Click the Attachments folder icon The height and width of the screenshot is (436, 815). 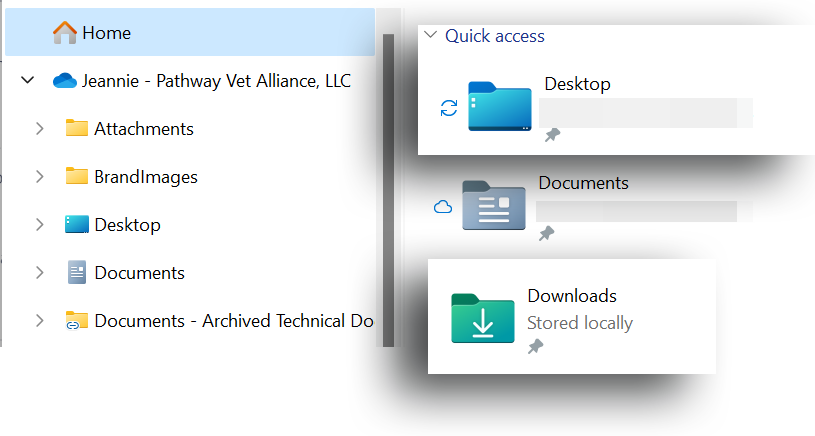[77, 129]
